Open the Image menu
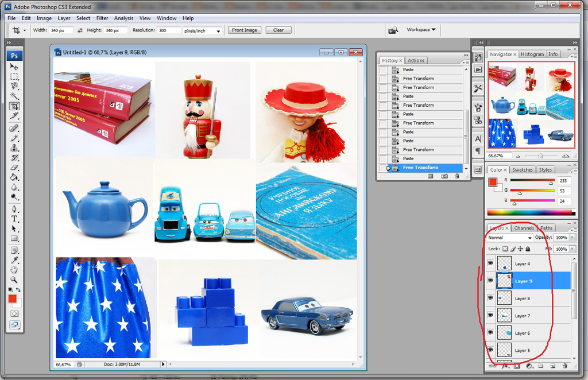This screenshot has width=588, height=380. [44, 18]
